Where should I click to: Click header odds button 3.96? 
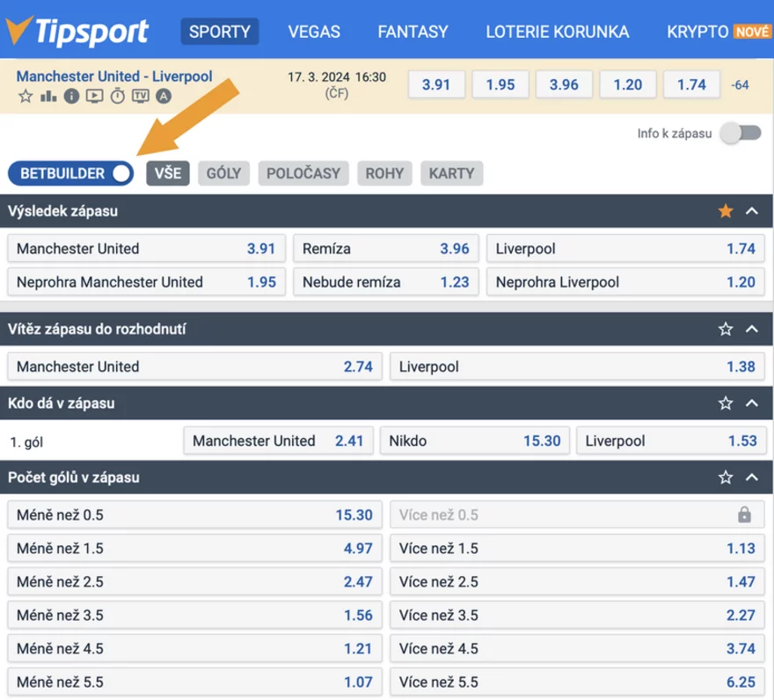tap(564, 84)
